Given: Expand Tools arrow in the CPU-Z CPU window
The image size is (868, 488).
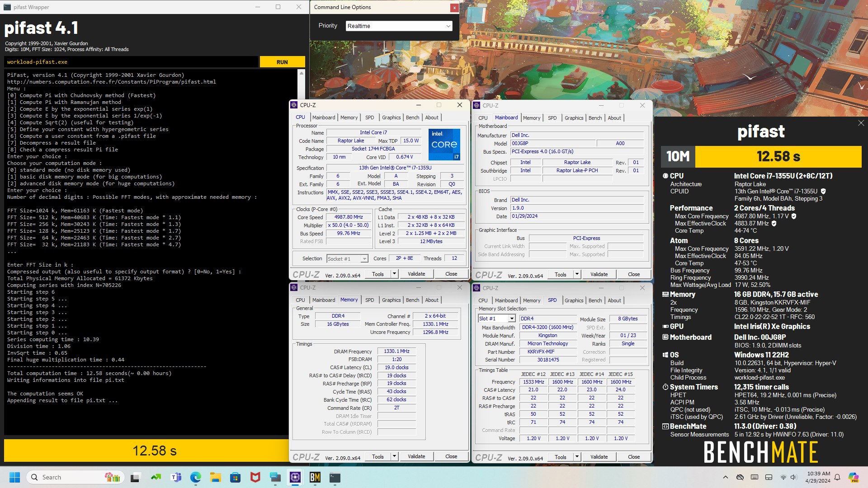Looking at the screenshot, I should 394,274.
